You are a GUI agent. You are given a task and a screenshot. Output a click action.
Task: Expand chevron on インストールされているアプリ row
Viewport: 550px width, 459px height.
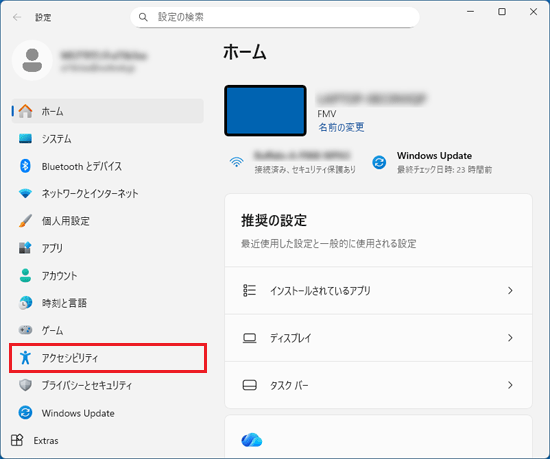510,290
